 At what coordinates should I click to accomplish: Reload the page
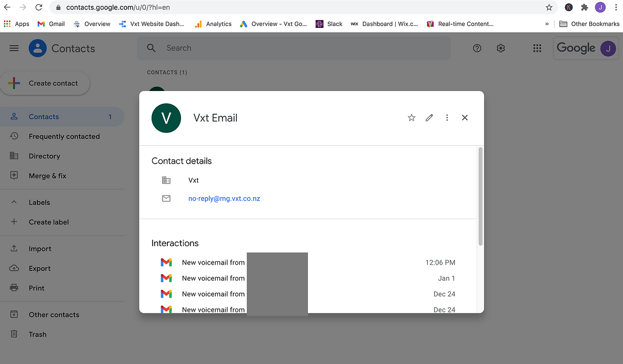[x=38, y=7]
